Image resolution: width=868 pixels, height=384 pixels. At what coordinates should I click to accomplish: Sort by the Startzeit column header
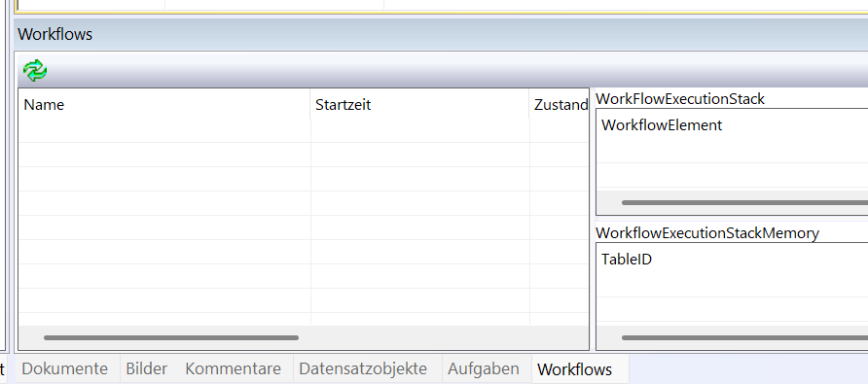point(419,105)
